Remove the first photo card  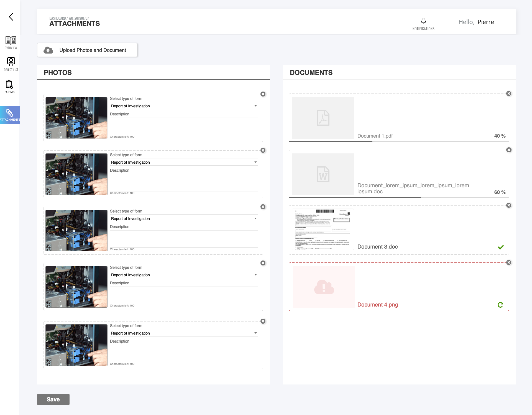coord(263,94)
